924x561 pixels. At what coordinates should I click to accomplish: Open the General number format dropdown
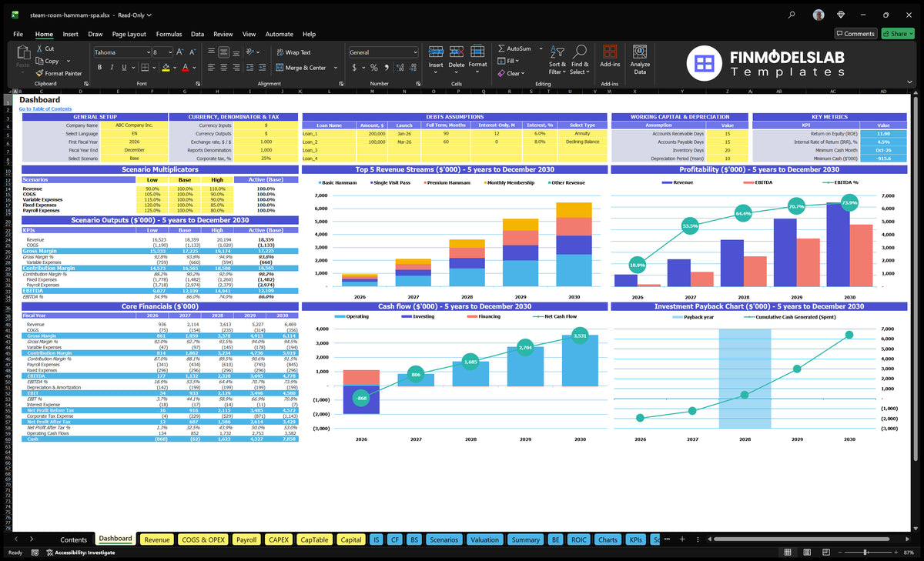pyautogui.click(x=415, y=52)
